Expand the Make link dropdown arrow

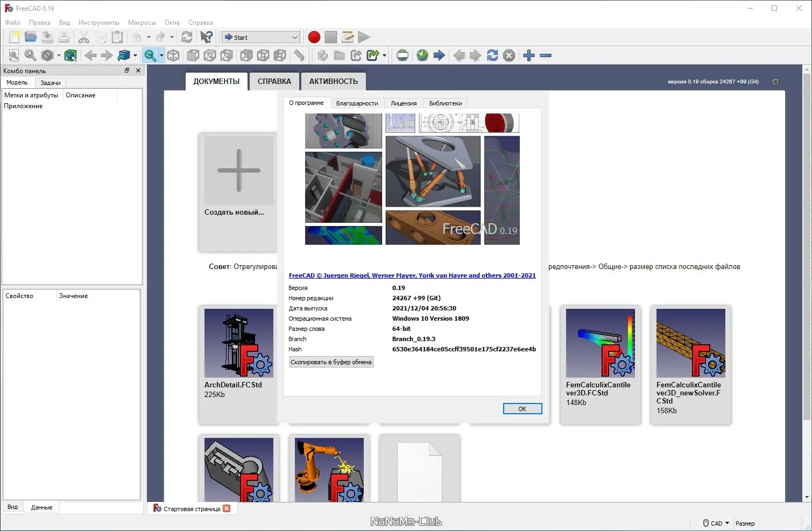tap(384, 55)
